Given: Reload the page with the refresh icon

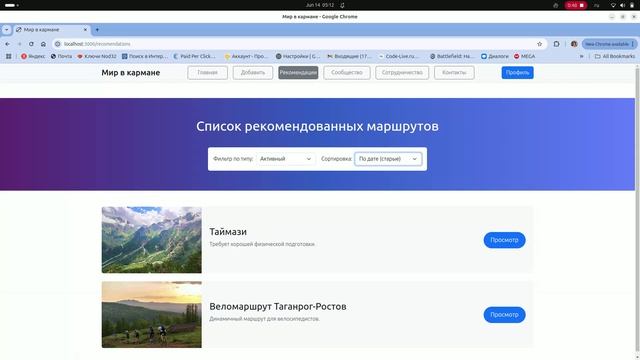Looking at the screenshot, I should [31, 44].
